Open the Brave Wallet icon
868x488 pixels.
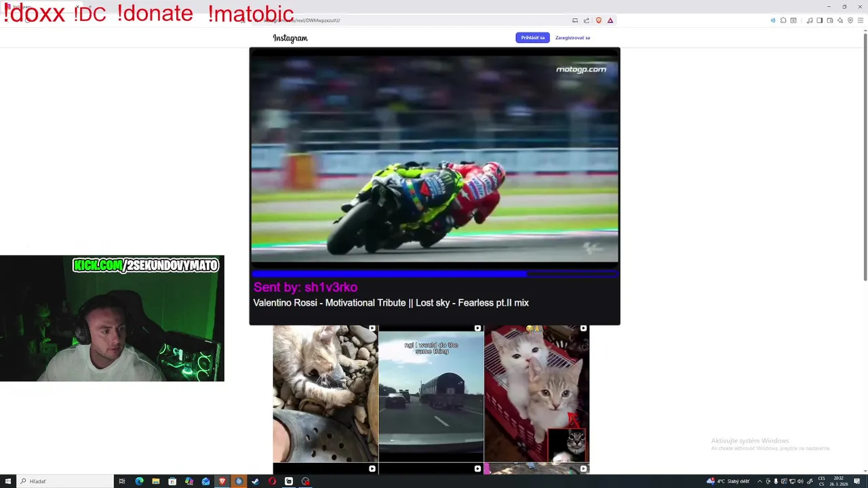pyautogui.click(x=830, y=20)
